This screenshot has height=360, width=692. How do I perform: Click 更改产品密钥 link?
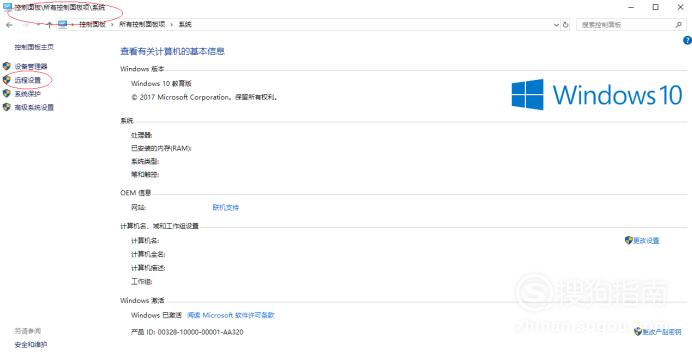pyautogui.click(x=662, y=332)
